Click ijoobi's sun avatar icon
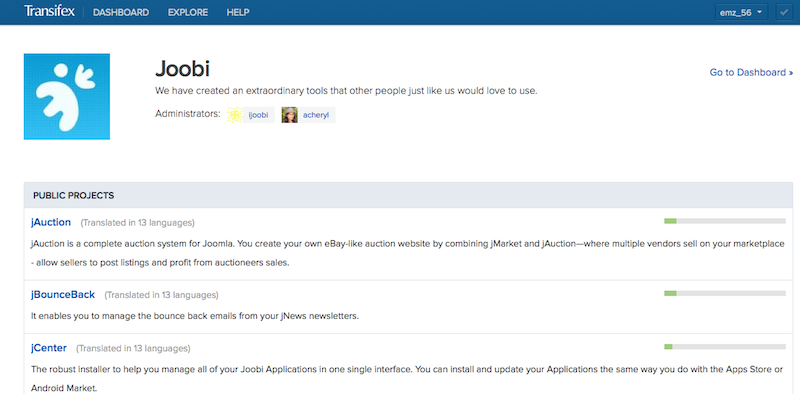The image size is (800, 394). click(235, 115)
